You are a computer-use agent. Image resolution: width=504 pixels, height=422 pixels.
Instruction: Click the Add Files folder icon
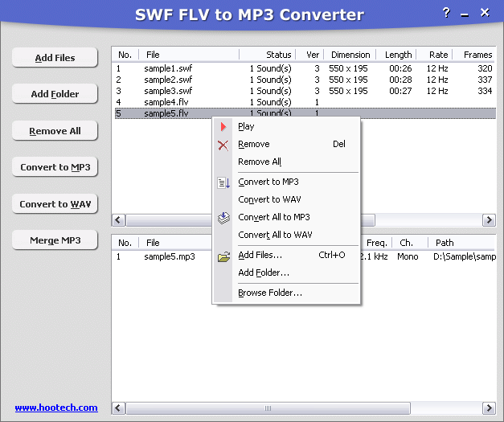(223, 256)
